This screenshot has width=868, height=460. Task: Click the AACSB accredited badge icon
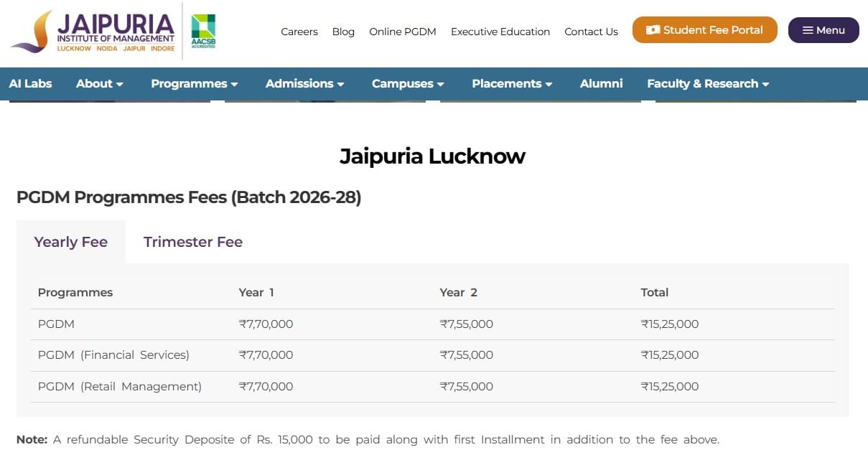[203, 31]
